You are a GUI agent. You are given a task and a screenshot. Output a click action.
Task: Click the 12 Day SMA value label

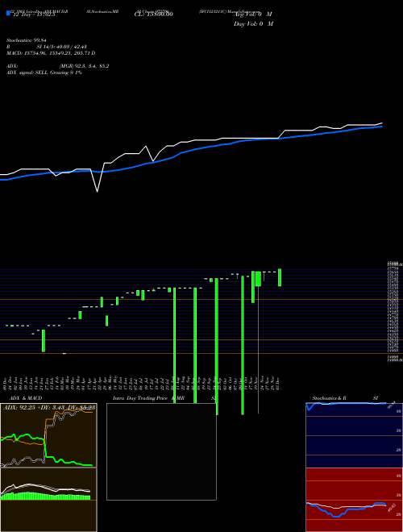(33, 15)
